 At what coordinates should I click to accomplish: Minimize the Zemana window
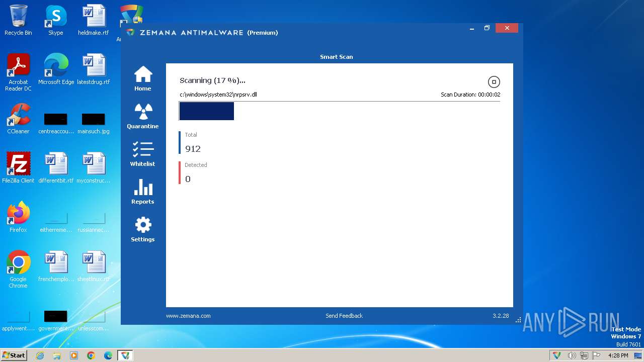(472, 28)
